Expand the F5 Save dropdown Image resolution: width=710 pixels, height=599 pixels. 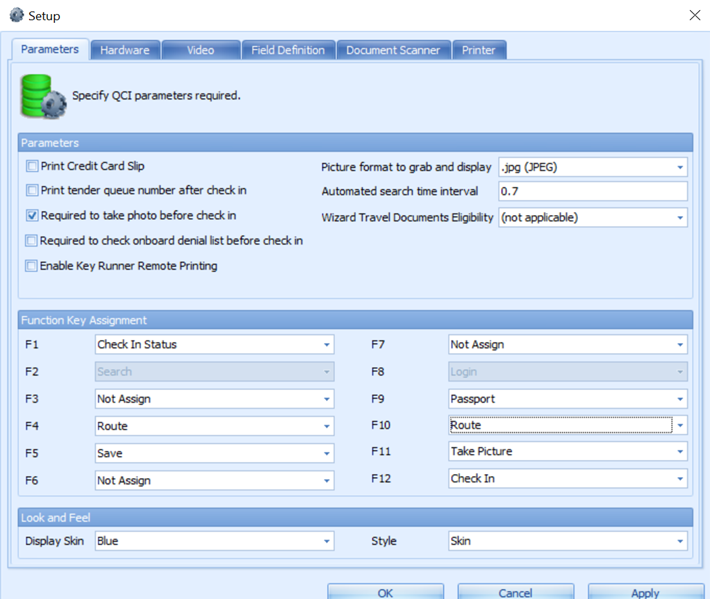pyautogui.click(x=215, y=453)
